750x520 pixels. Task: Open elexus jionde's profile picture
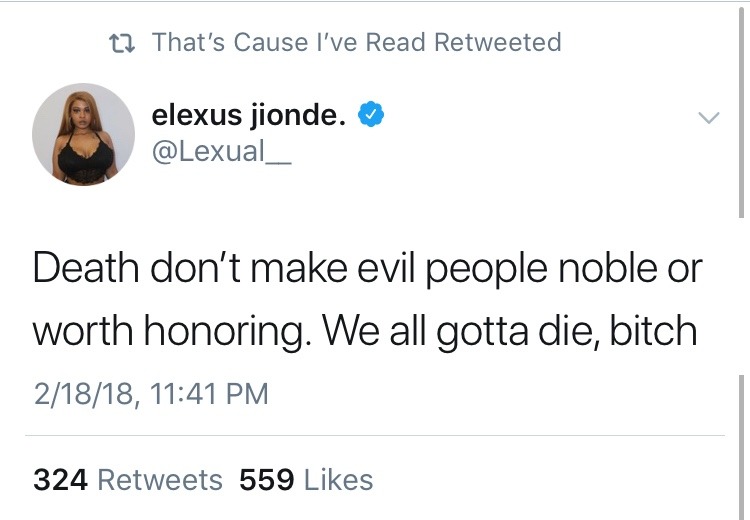click(x=83, y=135)
